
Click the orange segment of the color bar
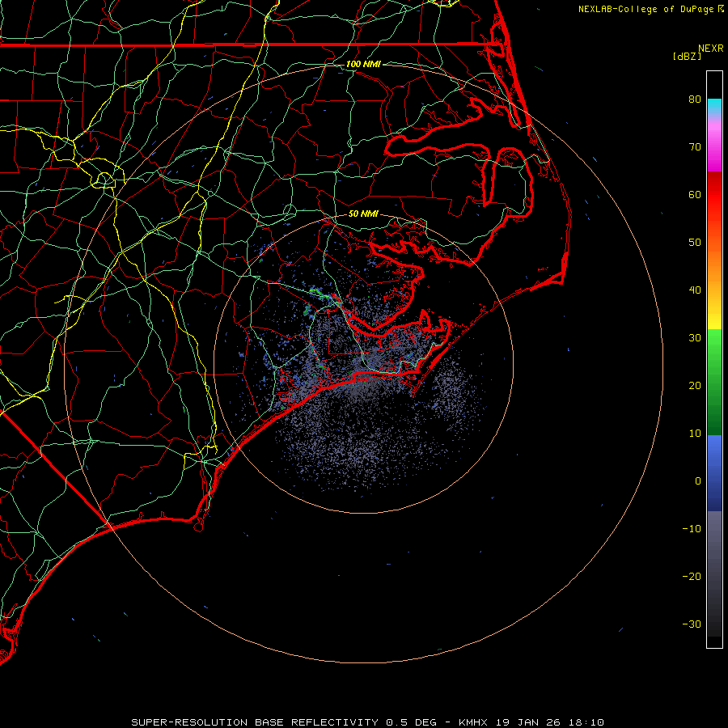coord(714,265)
